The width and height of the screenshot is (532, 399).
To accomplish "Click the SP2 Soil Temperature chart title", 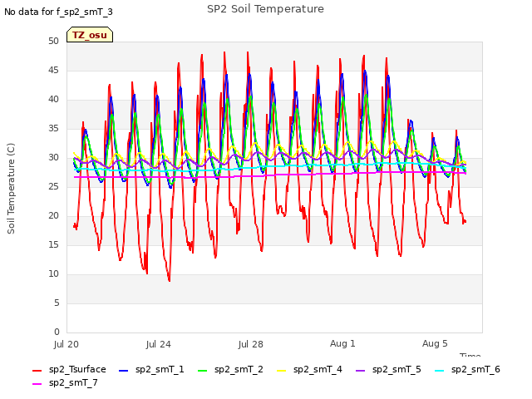I will click(x=265, y=9).
